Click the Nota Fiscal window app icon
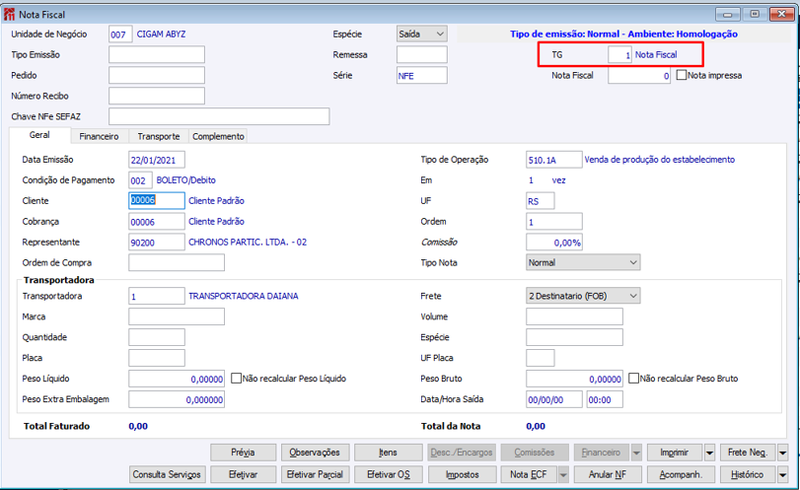 pyautogui.click(x=9, y=14)
